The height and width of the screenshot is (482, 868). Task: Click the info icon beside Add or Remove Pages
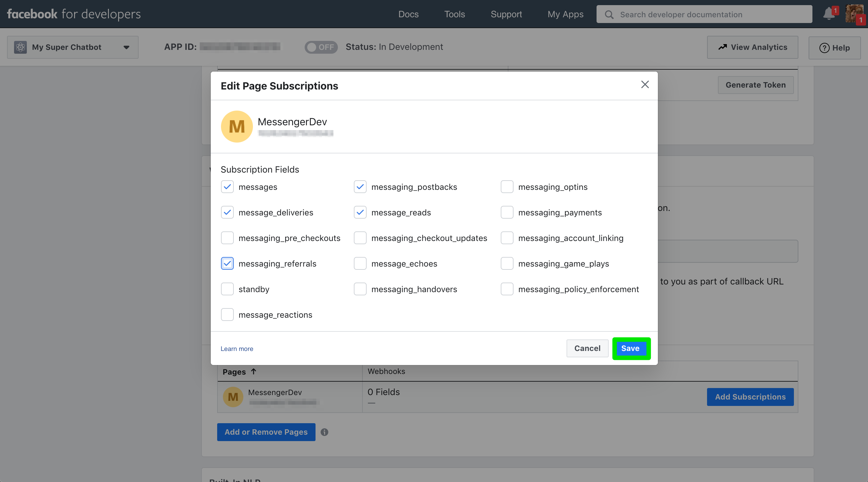(324, 432)
